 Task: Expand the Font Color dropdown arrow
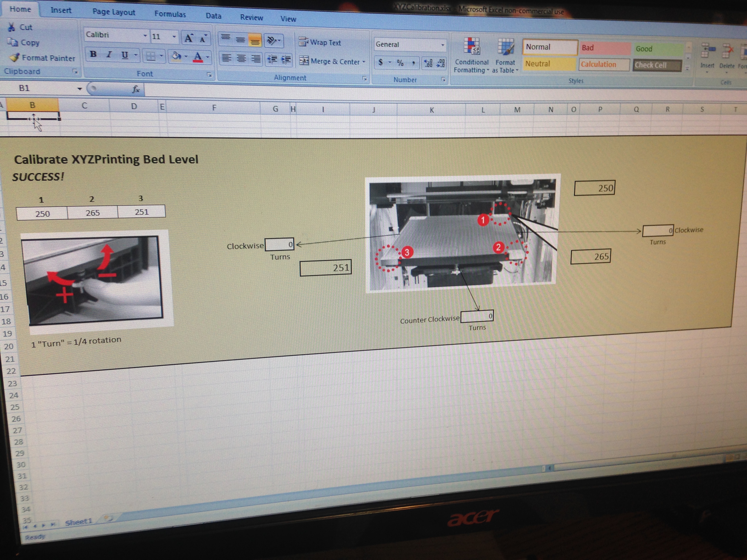207,57
